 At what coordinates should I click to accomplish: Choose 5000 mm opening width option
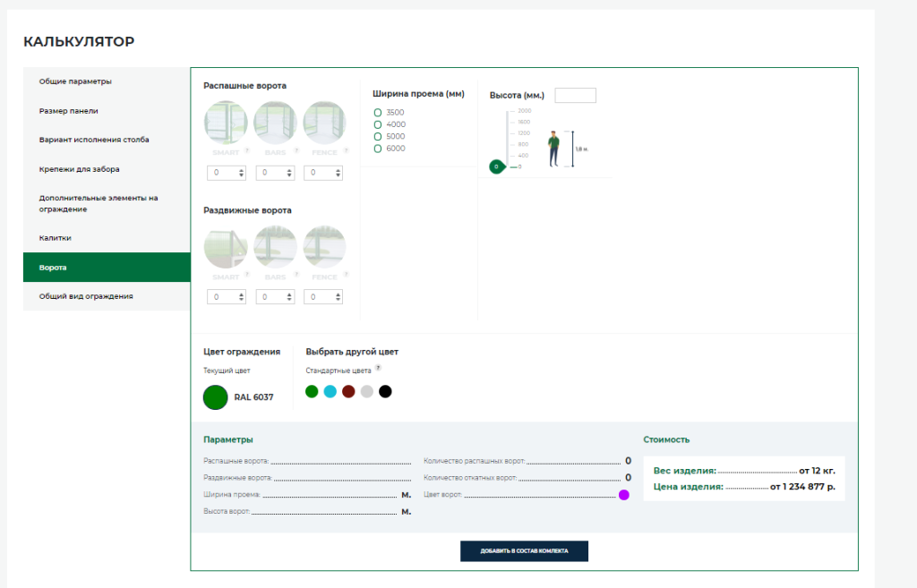(378, 136)
